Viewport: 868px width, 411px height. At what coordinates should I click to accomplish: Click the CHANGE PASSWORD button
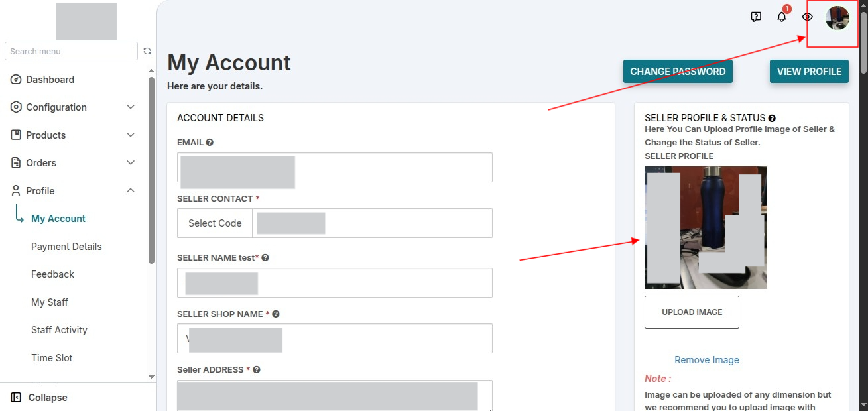click(678, 72)
